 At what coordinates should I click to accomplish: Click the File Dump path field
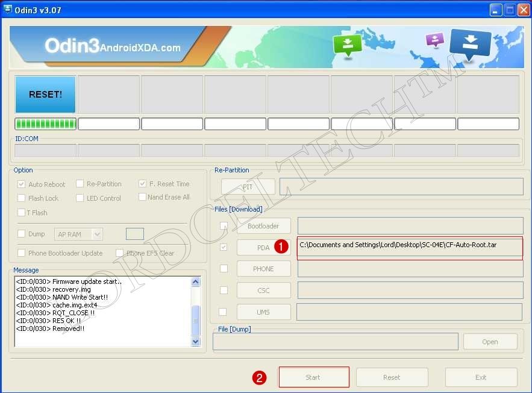[x=336, y=341]
